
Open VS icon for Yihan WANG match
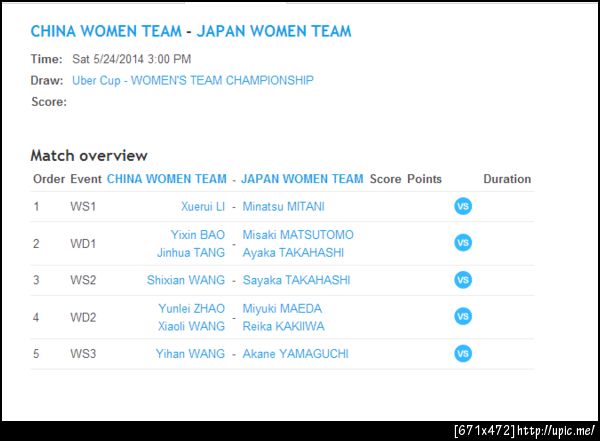pos(463,353)
